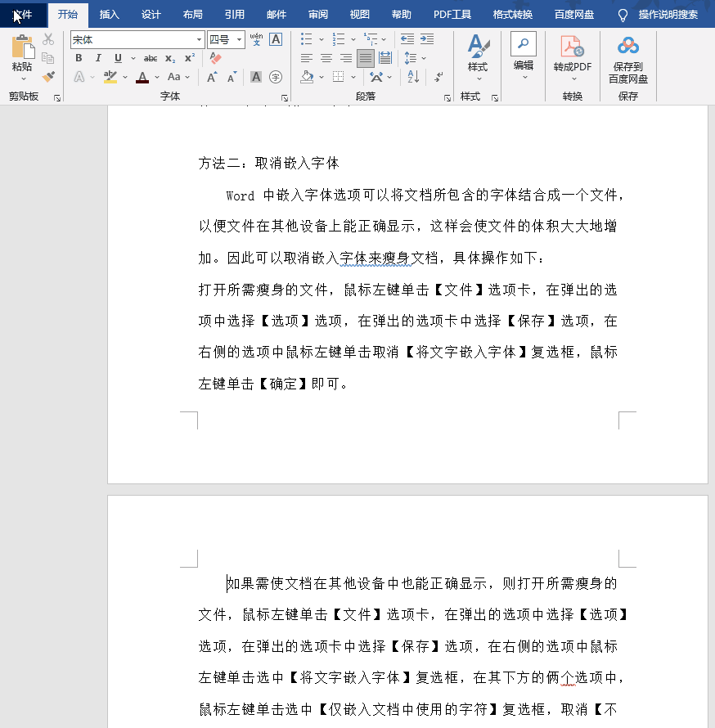The width and height of the screenshot is (715, 728).
Task: Decrease font size with the shrink-font icon
Action: (x=232, y=77)
